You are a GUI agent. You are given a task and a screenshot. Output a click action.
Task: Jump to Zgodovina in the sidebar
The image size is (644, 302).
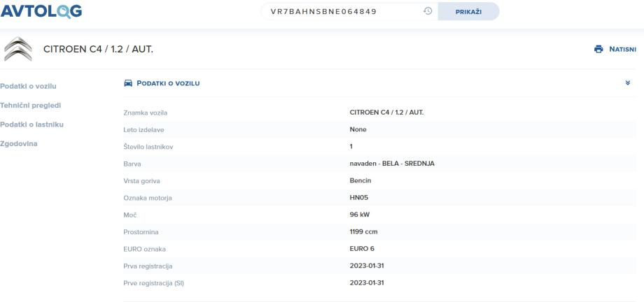point(20,143)
